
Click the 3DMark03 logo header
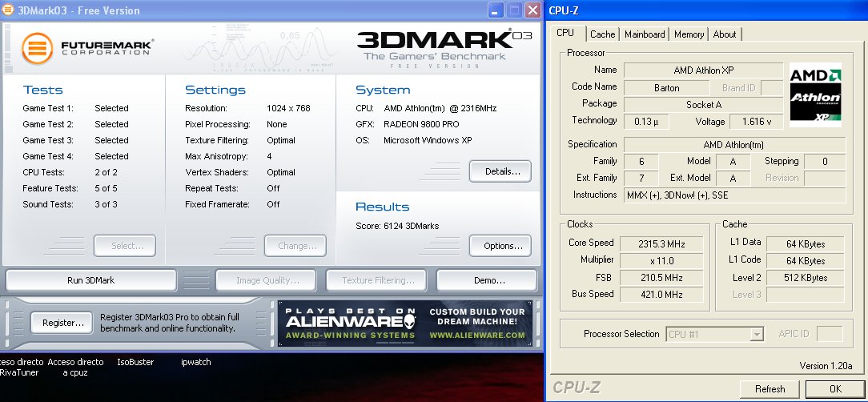(444, 48)
